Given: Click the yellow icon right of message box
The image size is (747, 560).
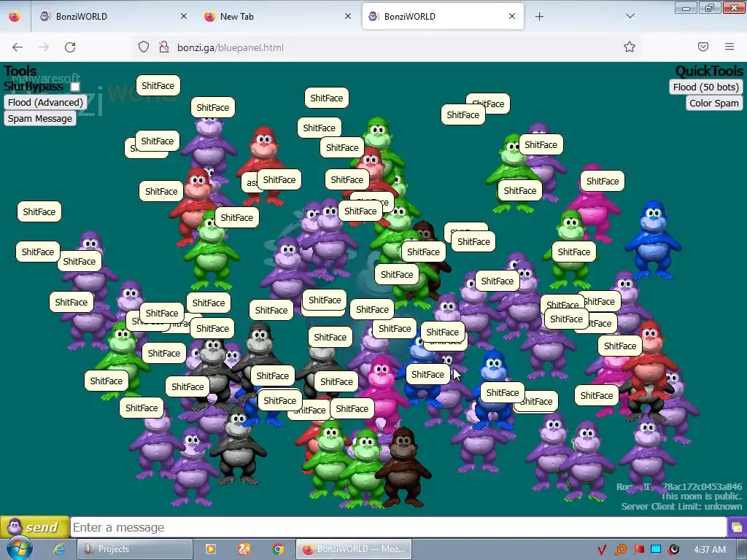Looking at the screenshot, I should tap(737, 527).
